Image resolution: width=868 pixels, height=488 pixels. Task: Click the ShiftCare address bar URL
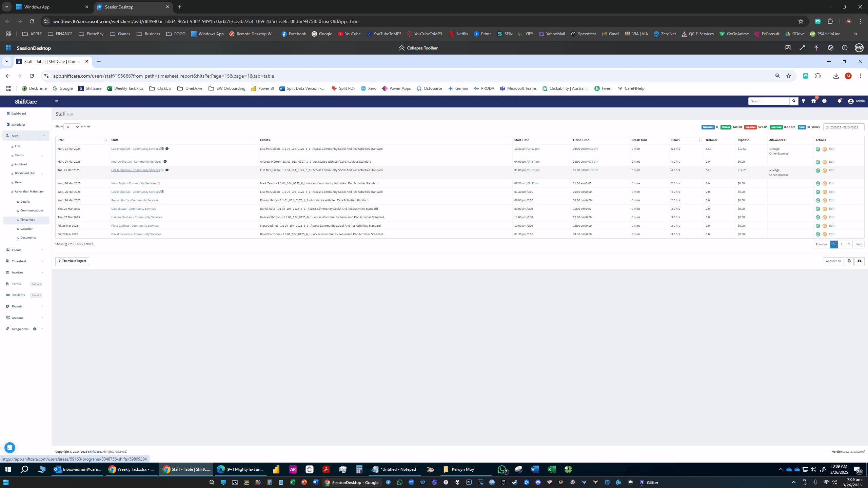pyautogui.click(x=163, y=76)
